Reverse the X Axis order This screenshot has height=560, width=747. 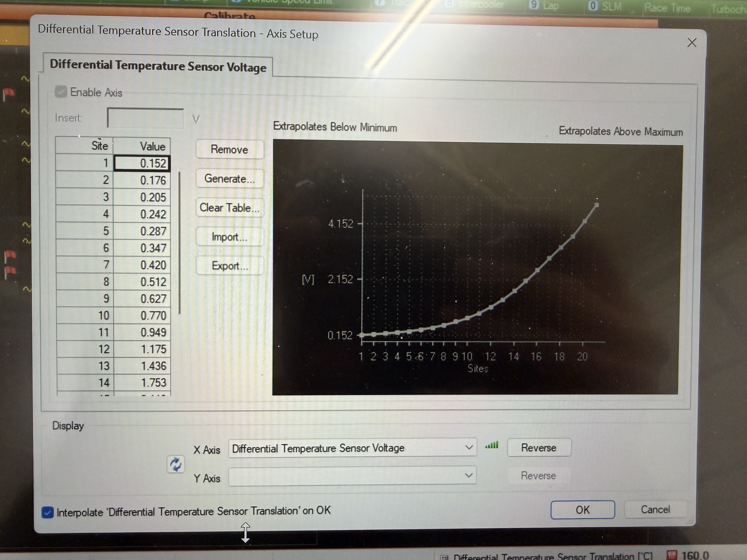click(x=538, y=448)
